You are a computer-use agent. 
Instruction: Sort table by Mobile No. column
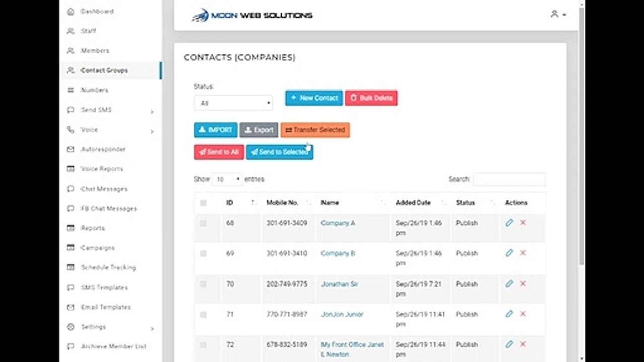click(288, 203)
